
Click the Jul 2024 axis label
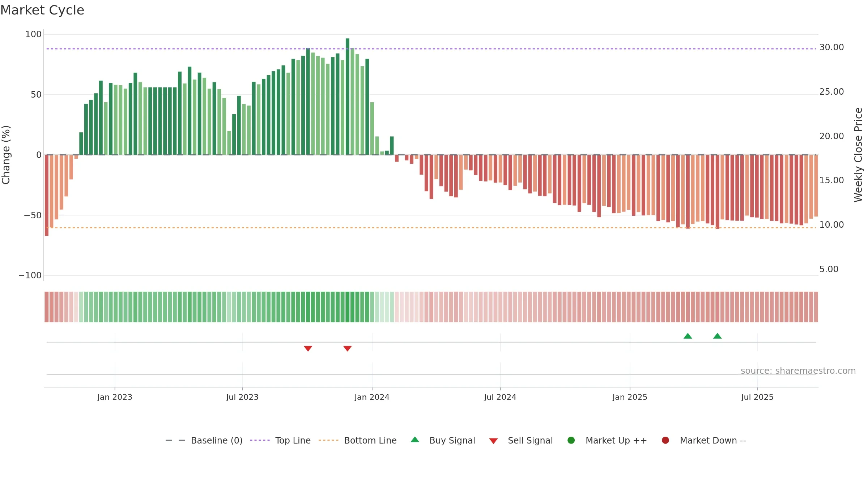[500, 397]
